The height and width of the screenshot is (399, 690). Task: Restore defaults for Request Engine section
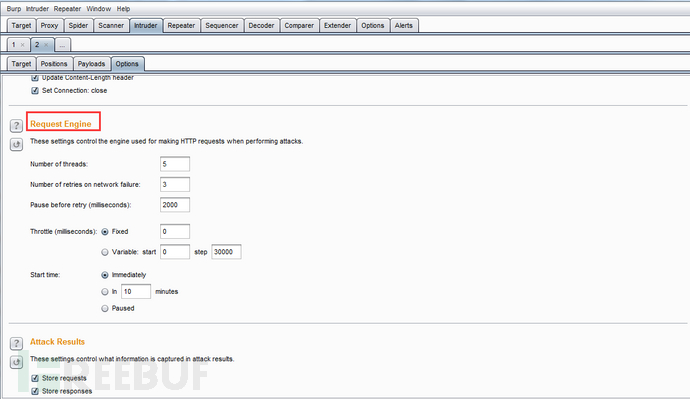[16, 144]
